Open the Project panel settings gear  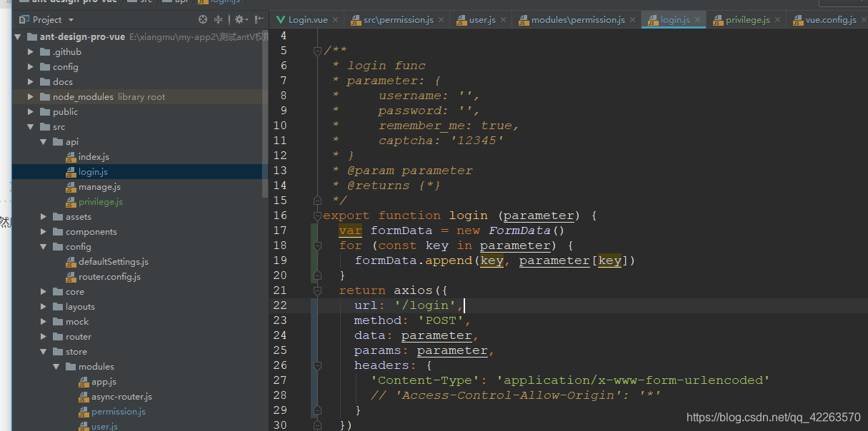pos(239,20)
